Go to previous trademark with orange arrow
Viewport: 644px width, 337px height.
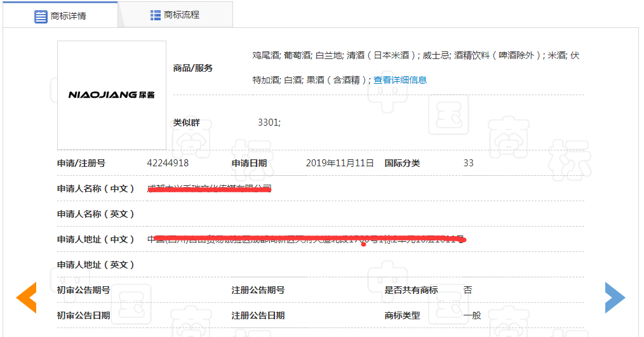[x=26, y=297]
